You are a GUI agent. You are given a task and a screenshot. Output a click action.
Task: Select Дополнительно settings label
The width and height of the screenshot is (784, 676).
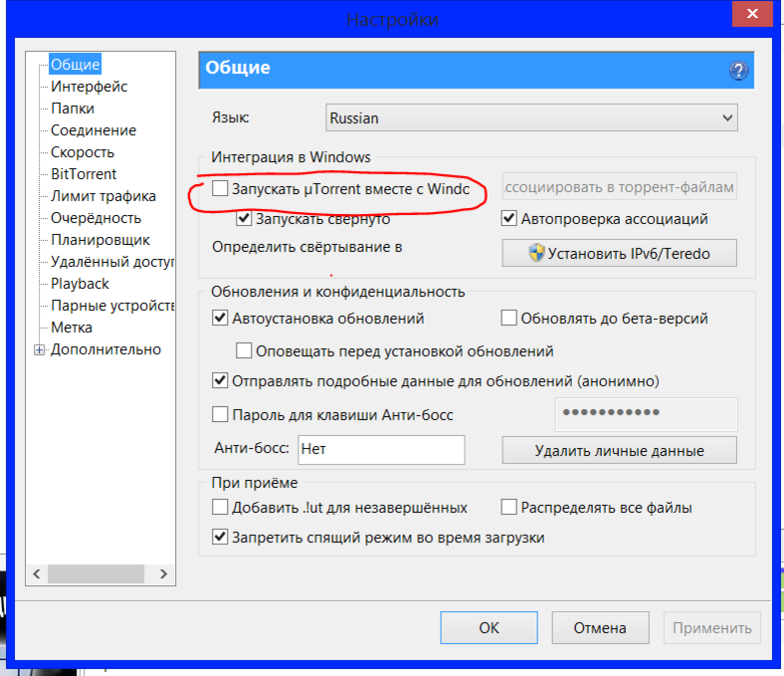106,349
